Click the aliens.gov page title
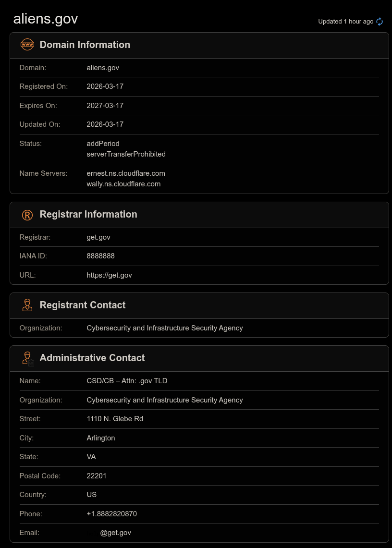The width and height of the screenshot is (392, 548). (46, 19)
